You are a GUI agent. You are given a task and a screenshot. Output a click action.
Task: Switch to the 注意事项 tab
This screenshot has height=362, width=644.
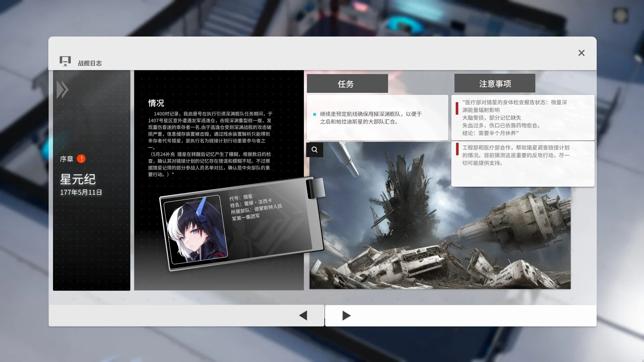click(x=495, y=83)
